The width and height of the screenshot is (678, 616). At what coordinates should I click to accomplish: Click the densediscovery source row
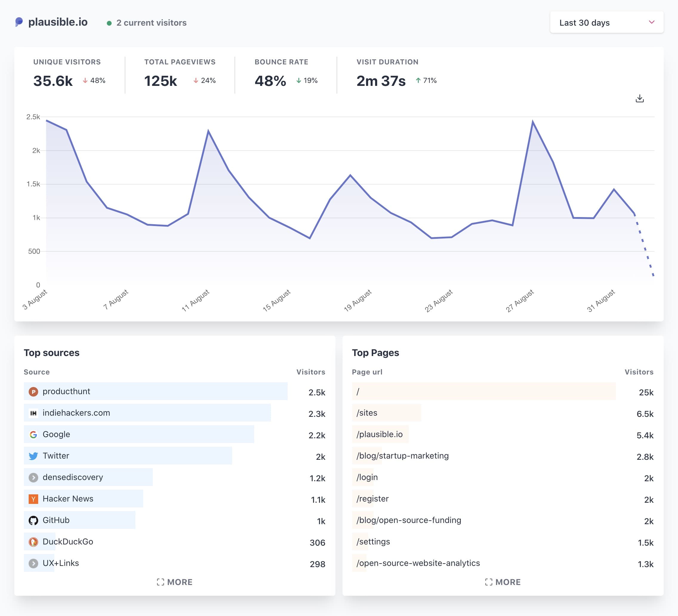point(73,478)
